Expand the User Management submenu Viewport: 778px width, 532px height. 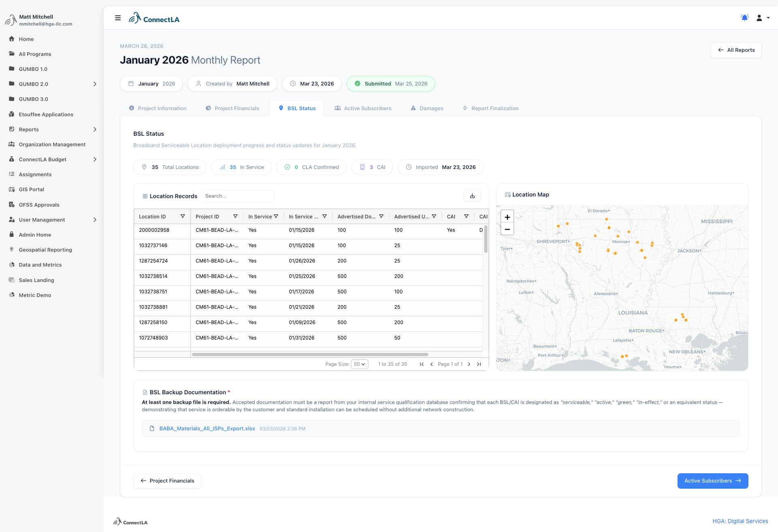point(95,220)
